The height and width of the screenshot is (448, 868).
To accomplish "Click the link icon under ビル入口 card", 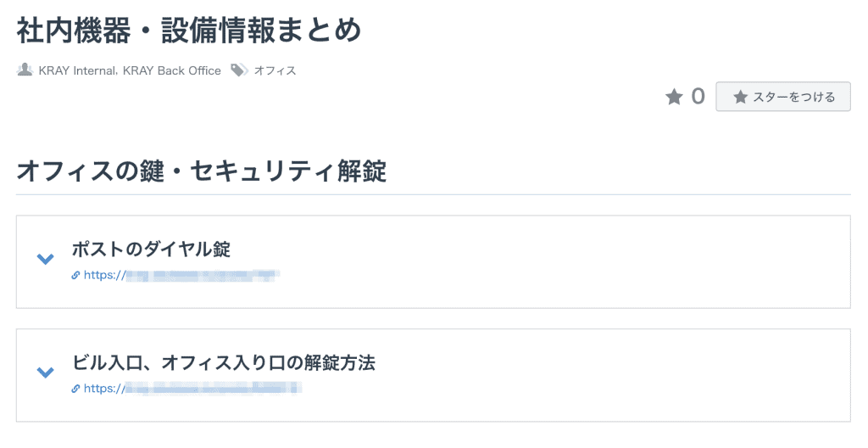I will pos(75,389).
